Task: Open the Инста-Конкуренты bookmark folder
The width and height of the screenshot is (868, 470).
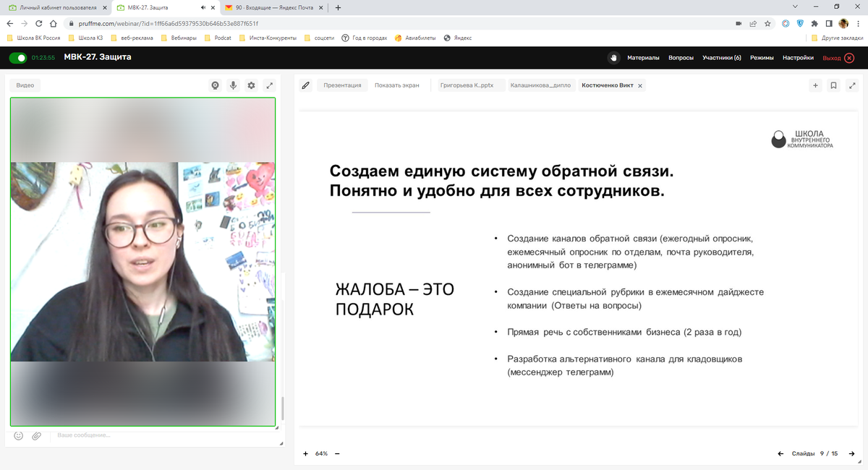Action: [x=268, y=38]
